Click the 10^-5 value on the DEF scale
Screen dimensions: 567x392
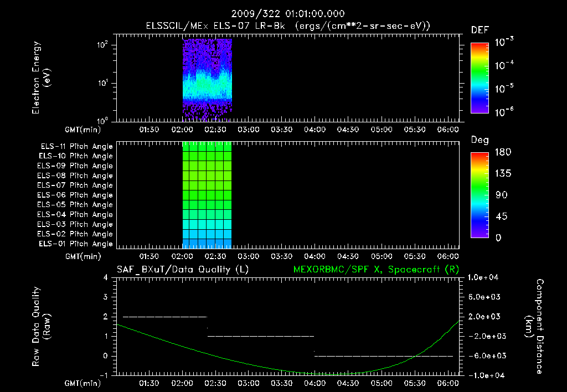tap(504, 88)
